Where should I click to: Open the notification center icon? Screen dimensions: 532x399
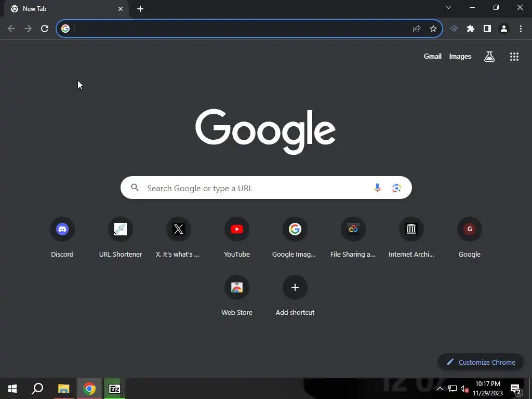(x=516, y=389)
